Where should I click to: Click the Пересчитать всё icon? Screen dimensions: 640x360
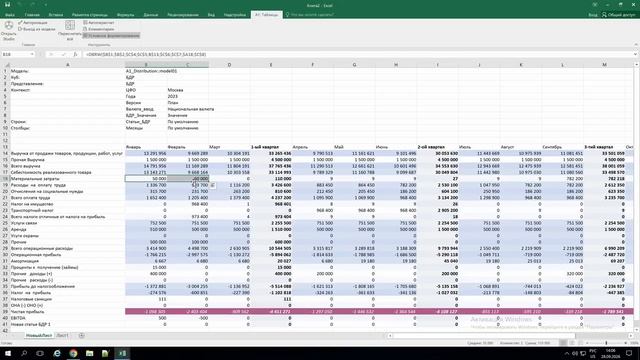point(70,31)
